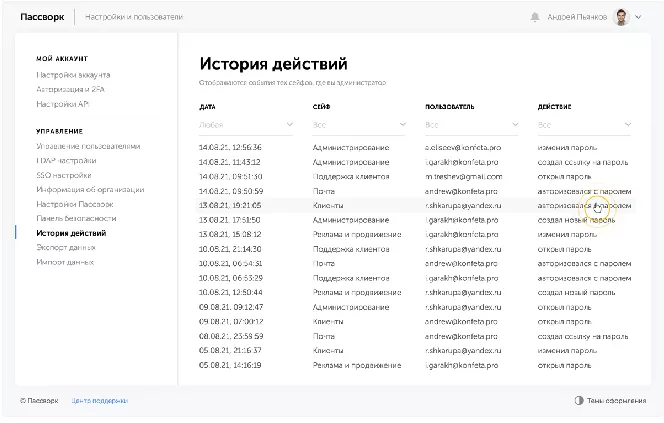Click the dark theme half-circle icon

click(579, 400)
